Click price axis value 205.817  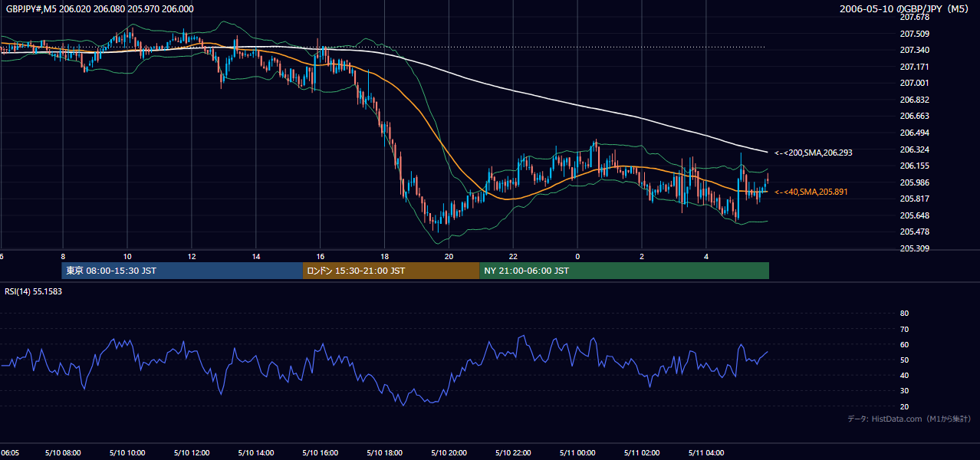click(915, 199)
